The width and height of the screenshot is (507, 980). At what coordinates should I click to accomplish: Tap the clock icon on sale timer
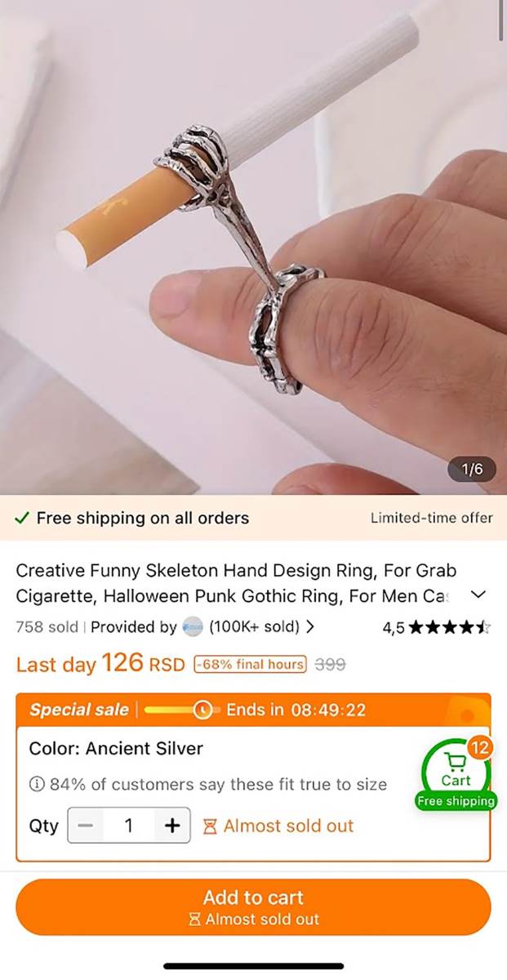tap(202, 710)
